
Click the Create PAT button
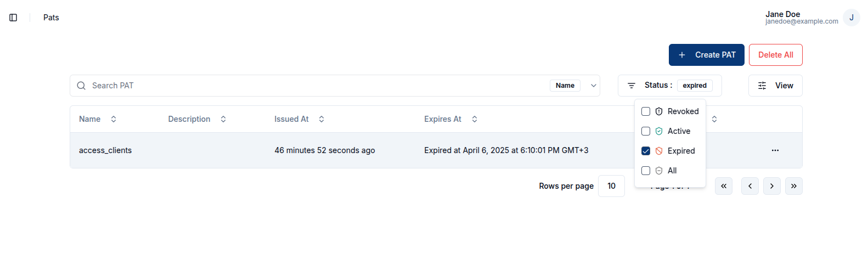706,55
